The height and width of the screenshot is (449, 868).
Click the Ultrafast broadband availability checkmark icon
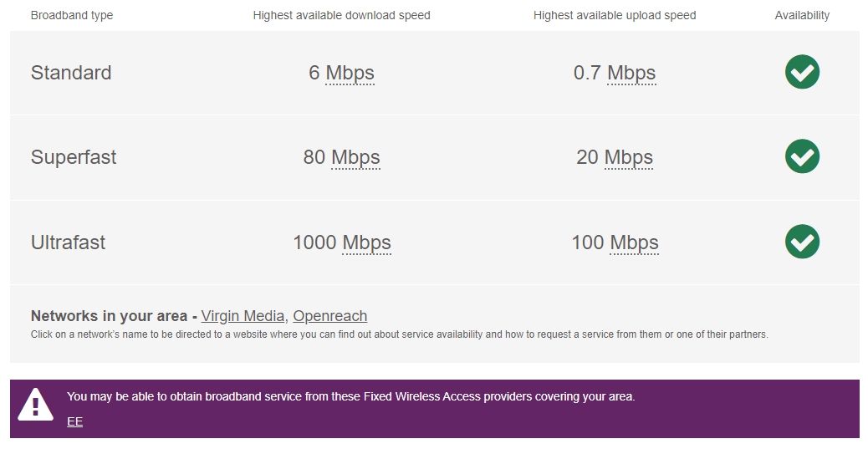click(802, 242)
